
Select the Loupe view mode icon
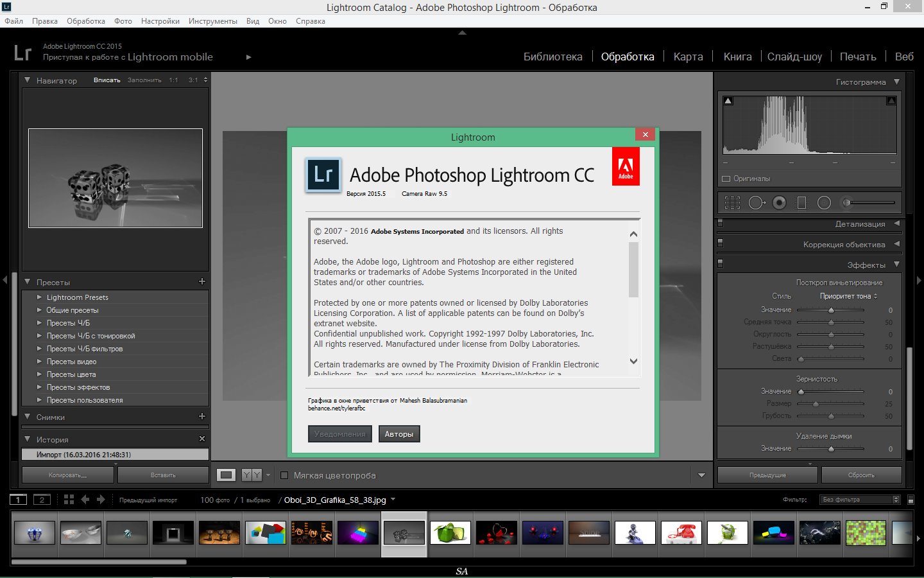(226, 475)
